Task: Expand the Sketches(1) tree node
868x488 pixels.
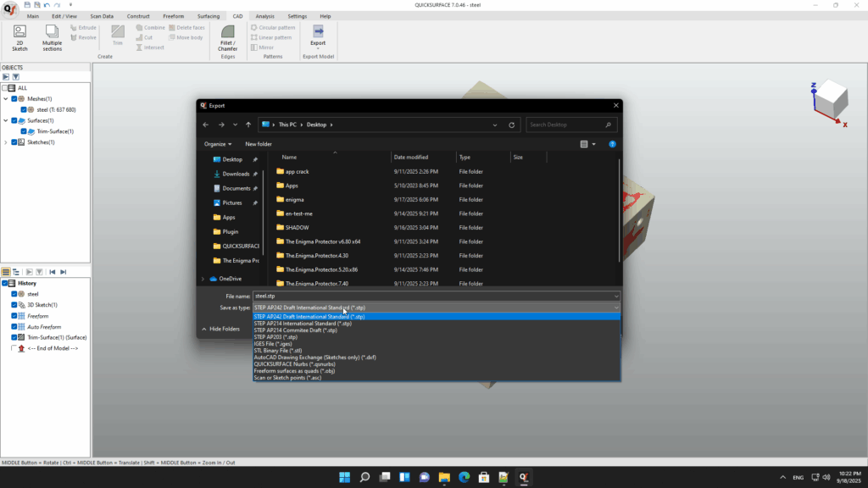Action: pos(6,142)
